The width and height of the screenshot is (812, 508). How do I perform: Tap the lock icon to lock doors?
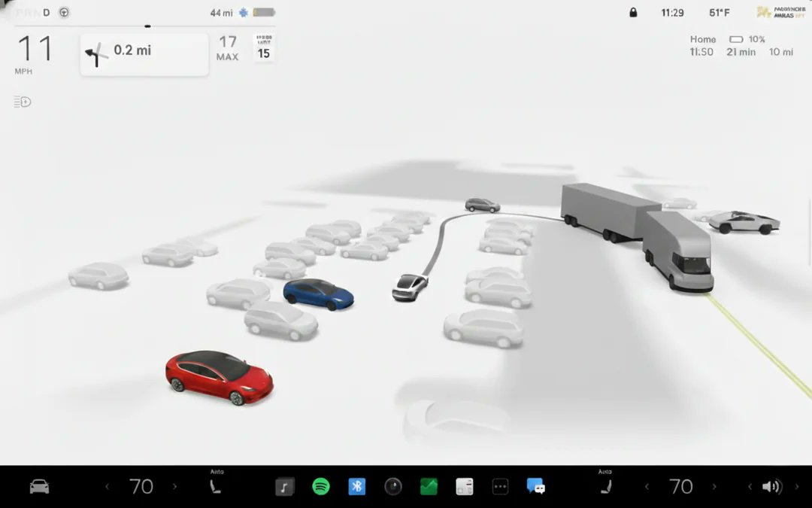tap(633, 13)
